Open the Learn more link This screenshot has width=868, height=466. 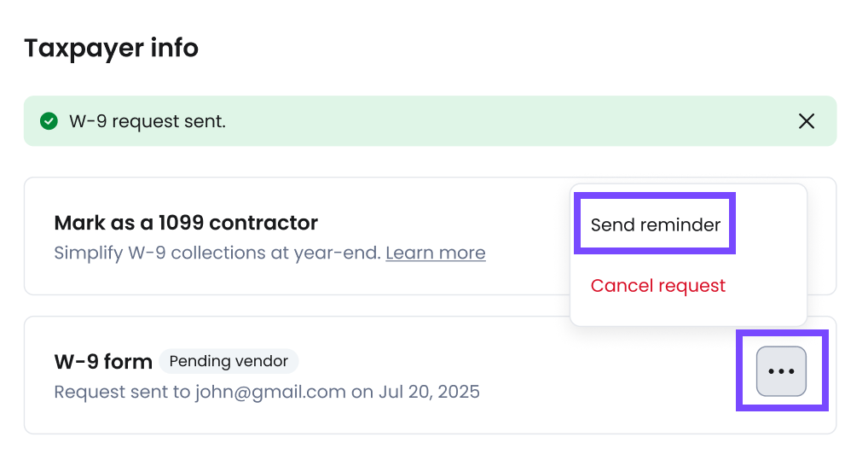pyautogui.click(x=435, y=253)
